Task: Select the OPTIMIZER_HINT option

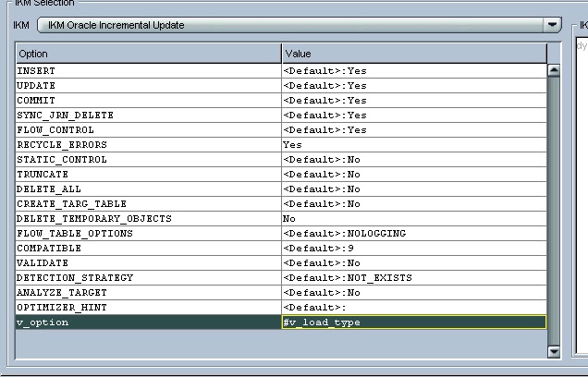Action: (149, 308)
